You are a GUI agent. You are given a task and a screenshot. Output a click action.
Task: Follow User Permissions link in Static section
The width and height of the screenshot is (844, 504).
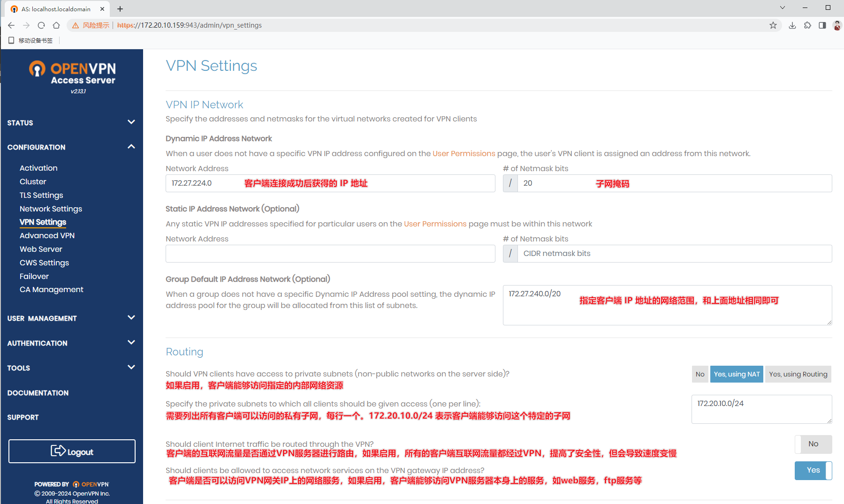click(435, 224)
